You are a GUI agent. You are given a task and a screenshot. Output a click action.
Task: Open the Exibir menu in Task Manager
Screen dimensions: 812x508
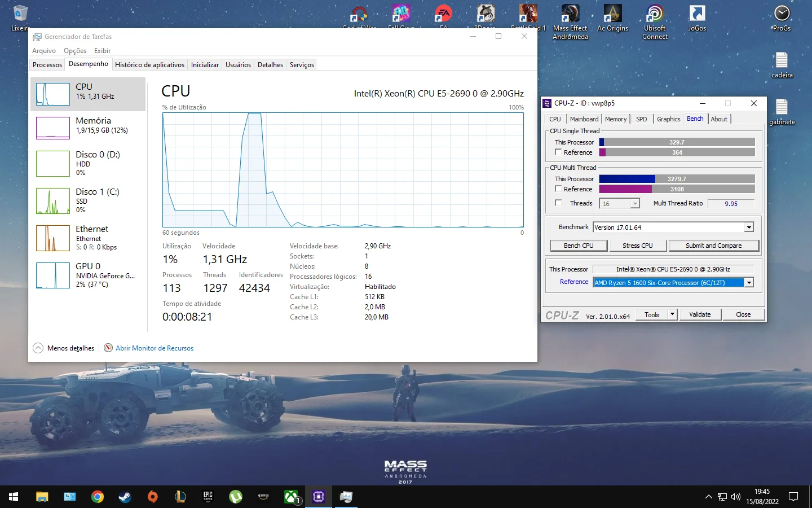coord(102,51)
